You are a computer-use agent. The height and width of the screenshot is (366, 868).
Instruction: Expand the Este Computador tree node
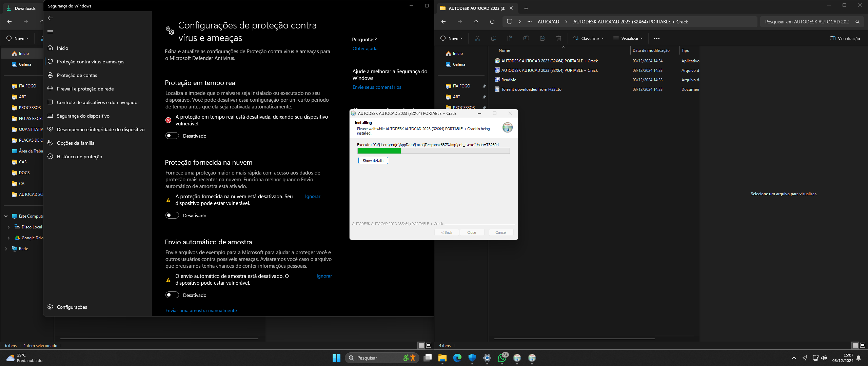pos(6,216)
